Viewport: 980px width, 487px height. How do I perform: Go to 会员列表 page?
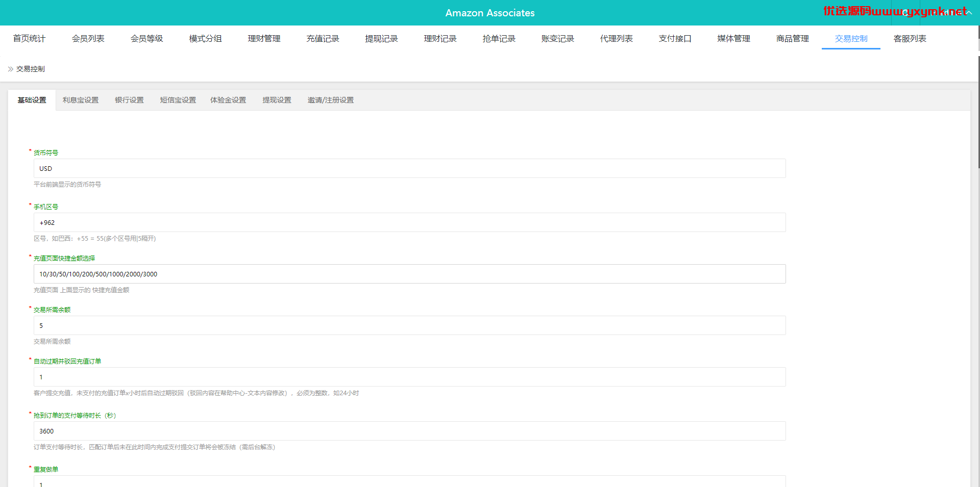coord(88,39)
